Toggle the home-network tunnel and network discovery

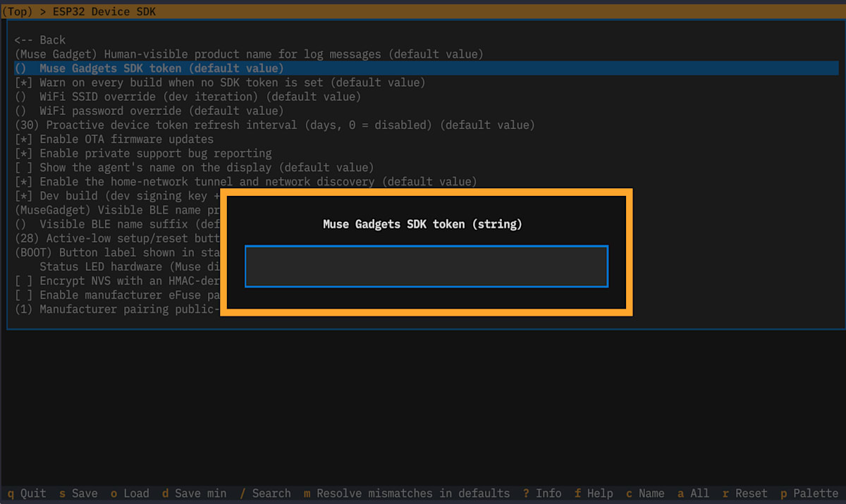[246, 181]
